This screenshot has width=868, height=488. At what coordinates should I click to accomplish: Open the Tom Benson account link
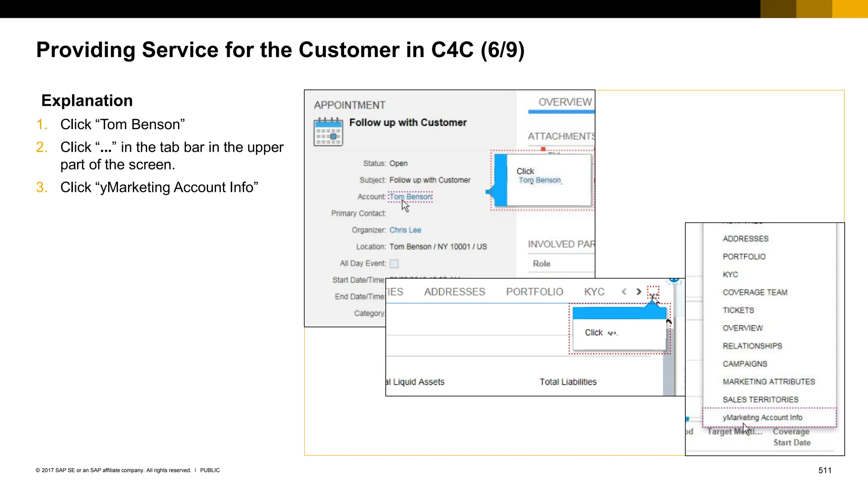pyautogui.click(x=411, y=197)
